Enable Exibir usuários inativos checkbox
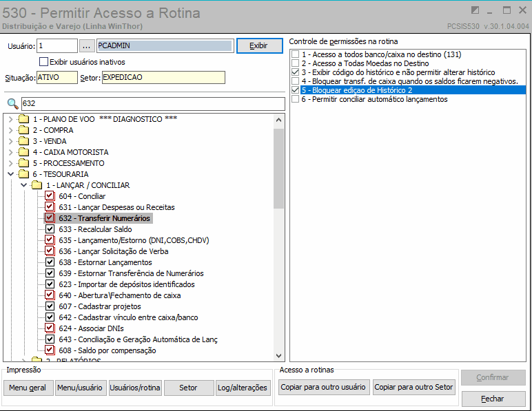Image resolution: width=532 pixels, height=411 pixels. (x=44, y=62)
